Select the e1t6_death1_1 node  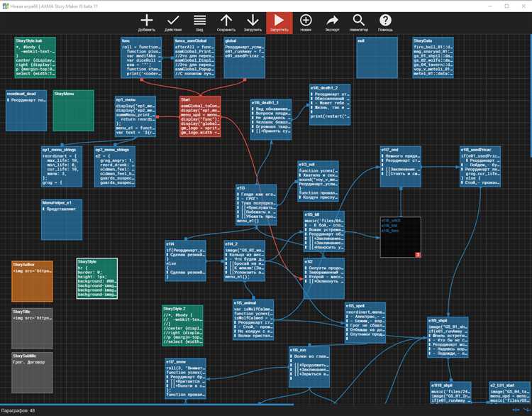[271, 119]
